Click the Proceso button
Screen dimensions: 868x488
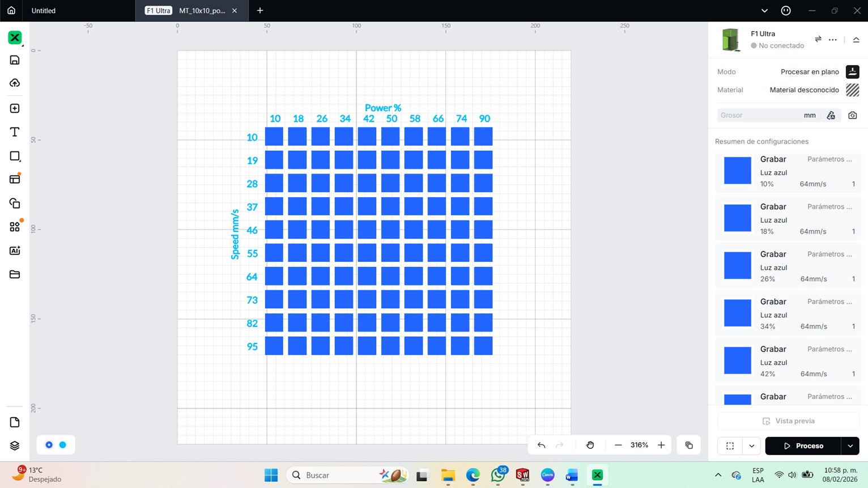pos(803,446)
